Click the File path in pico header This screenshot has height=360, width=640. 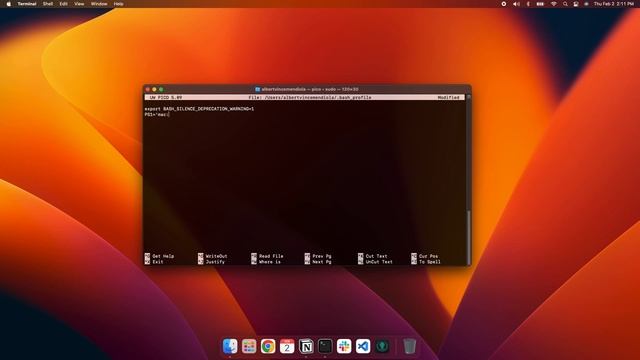pyautogui.click(x=310, y=98)
